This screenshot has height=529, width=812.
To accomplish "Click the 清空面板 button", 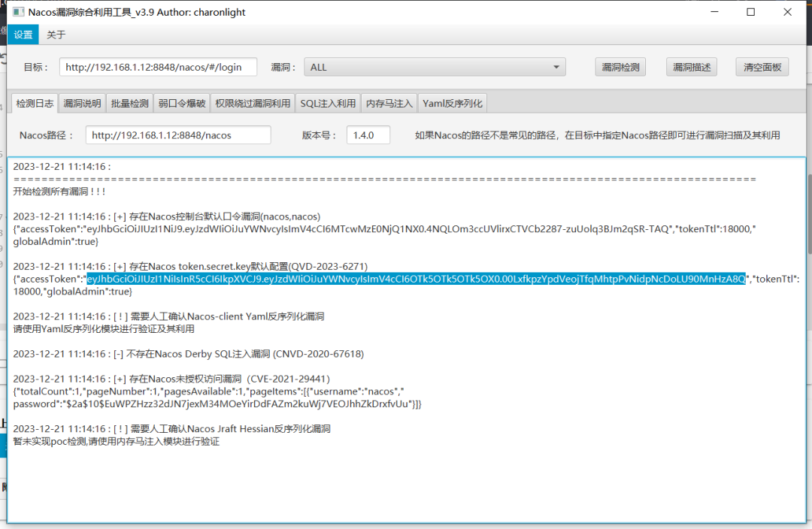I will coord(762,68).
